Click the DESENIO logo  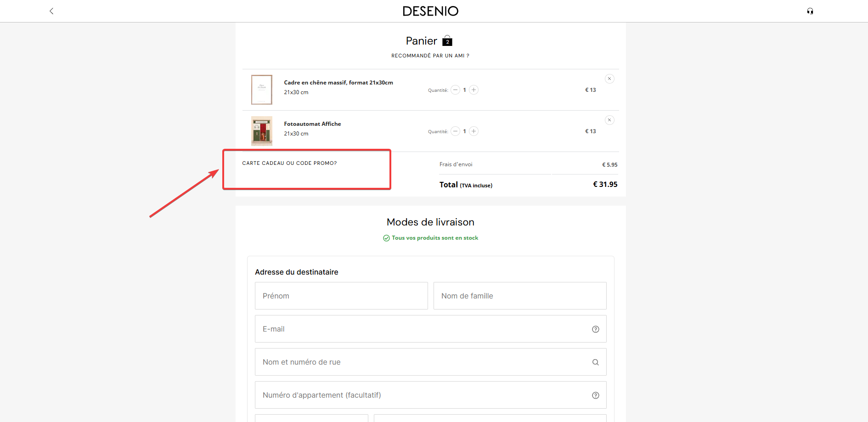click(430, 11)
